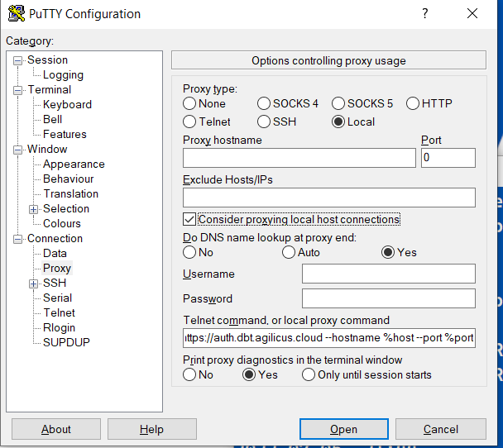
Task: Click the Username field
Action: point(389,274)
